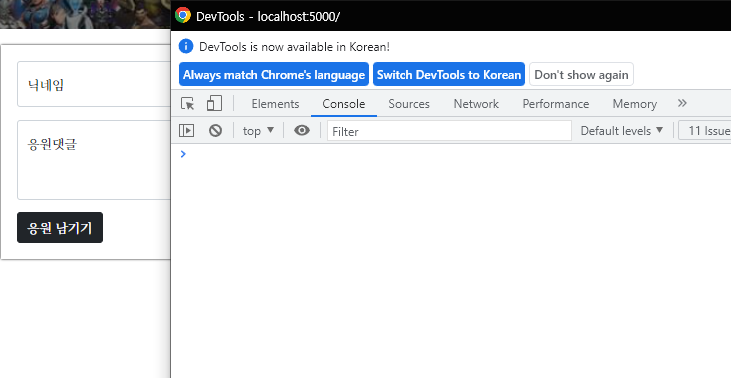Toggle the device toolbar icon
The width and height of the screenshot is (731, 378).
pos(214,103)
